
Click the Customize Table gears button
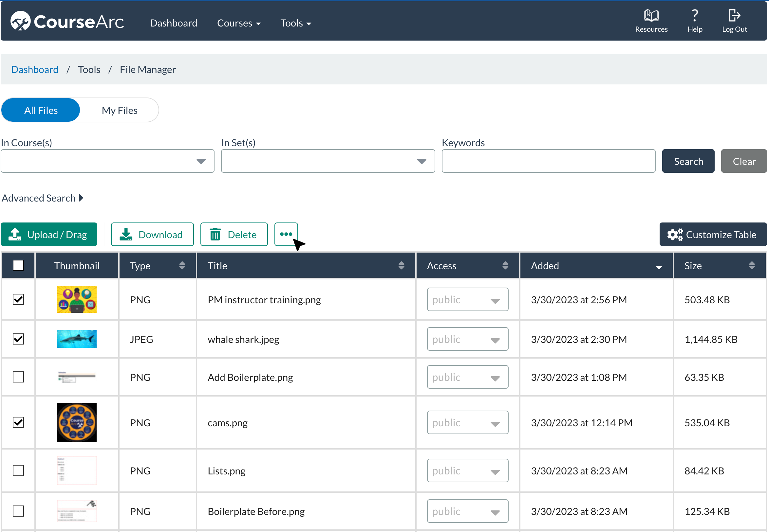[713, 235]
